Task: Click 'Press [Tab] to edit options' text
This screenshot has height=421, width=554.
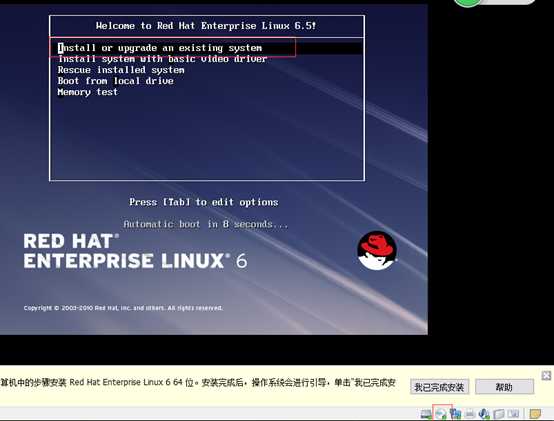Action: [204, 202]
